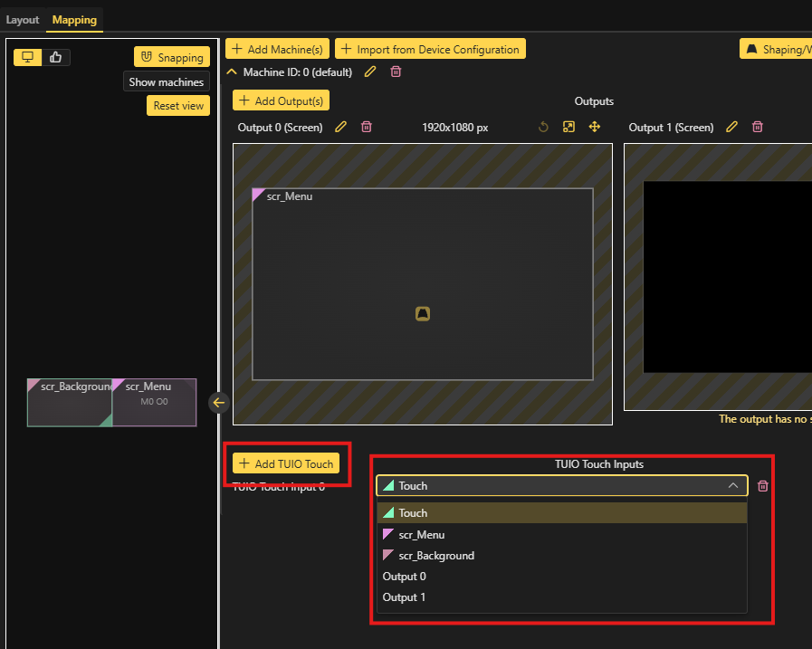Rename Output 0 with the pencil icon

pyautogui.click(x=340, y=128)
